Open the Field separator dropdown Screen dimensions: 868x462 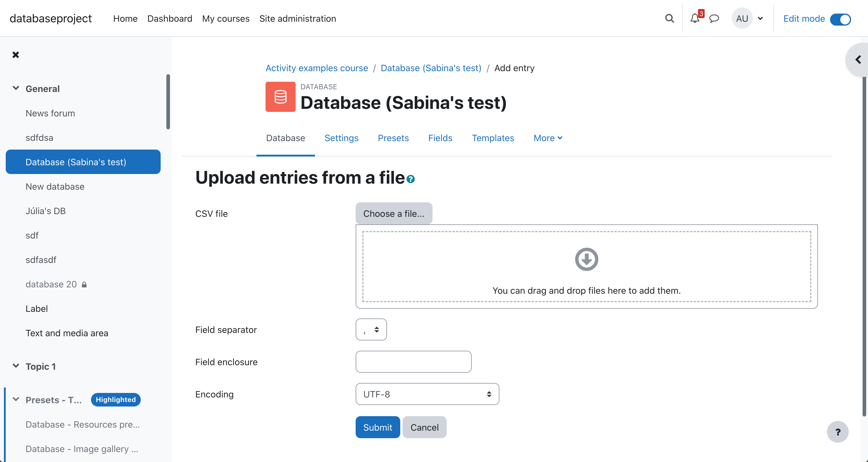pyautogui.click(x=371, y=330)
